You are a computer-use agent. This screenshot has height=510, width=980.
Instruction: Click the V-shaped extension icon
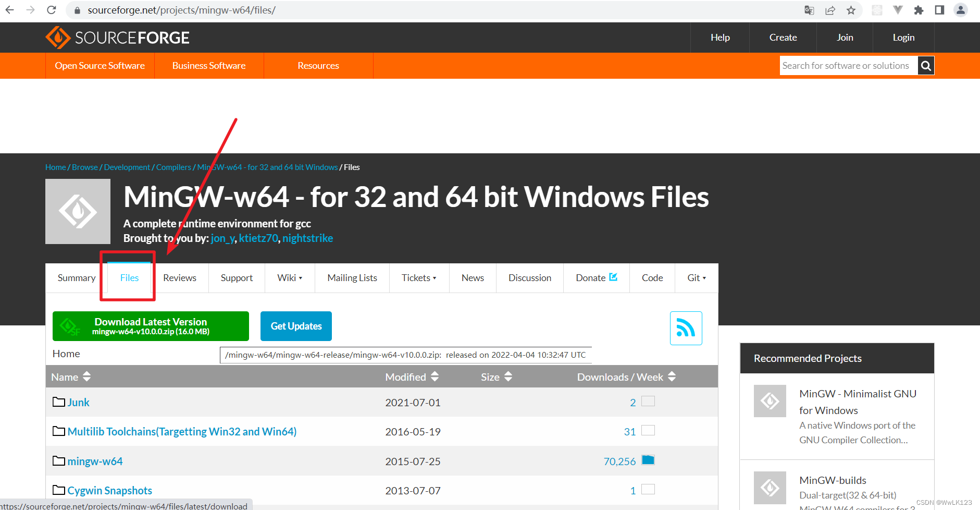click(898, 10)
